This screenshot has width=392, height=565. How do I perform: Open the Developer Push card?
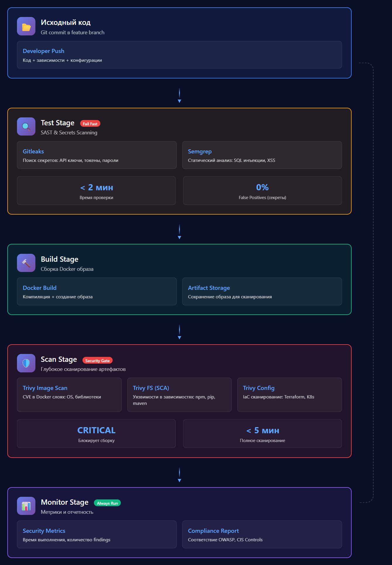click(x=179, y=55)
